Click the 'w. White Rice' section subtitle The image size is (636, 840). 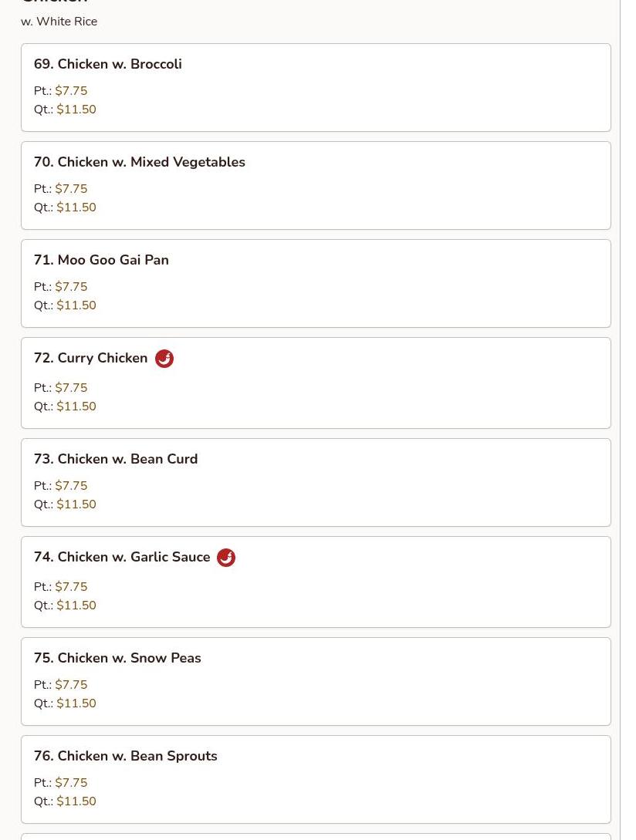point(59,22)
